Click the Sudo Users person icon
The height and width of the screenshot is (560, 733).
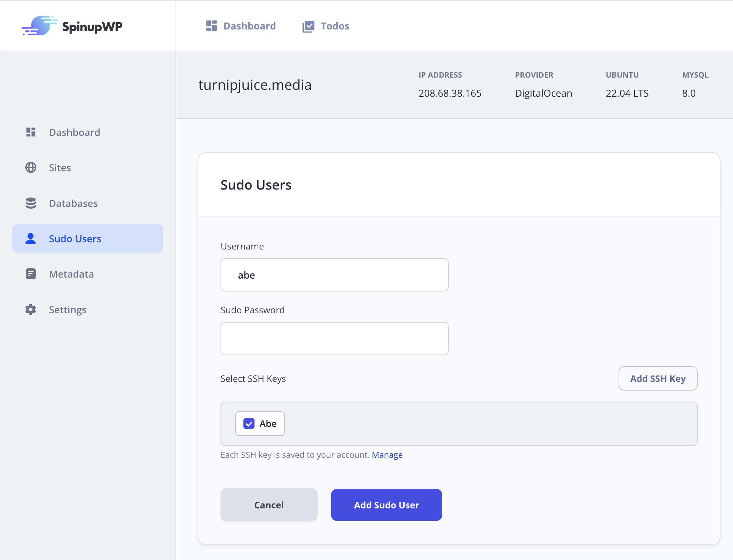(x=31, y=238)
